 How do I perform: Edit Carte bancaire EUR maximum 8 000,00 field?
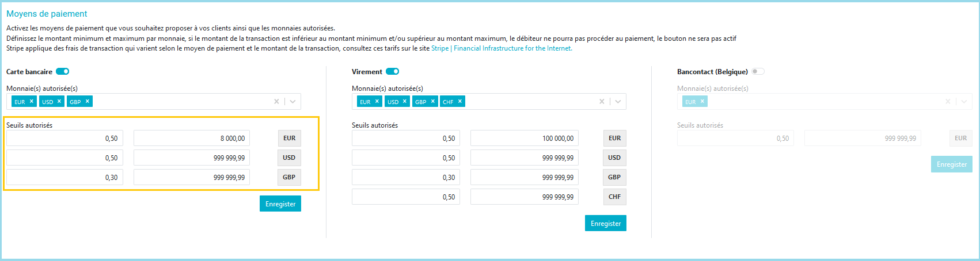191,139
